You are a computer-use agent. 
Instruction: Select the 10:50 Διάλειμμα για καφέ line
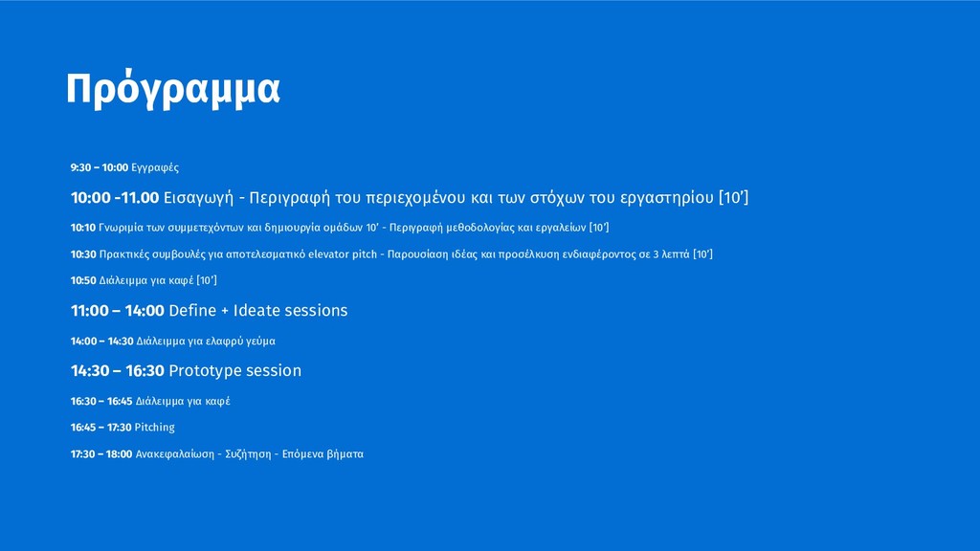144,280
